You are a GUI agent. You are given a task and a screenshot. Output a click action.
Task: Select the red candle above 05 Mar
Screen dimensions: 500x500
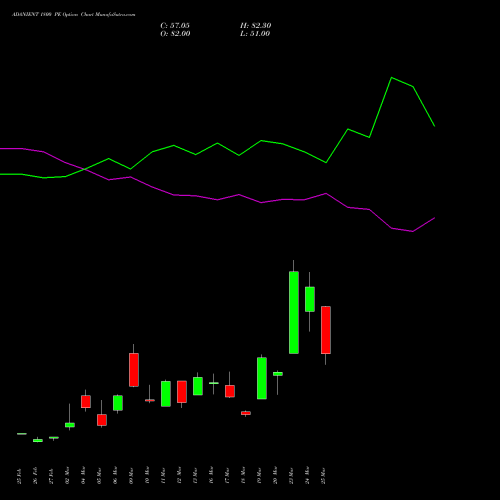point(102,420)
